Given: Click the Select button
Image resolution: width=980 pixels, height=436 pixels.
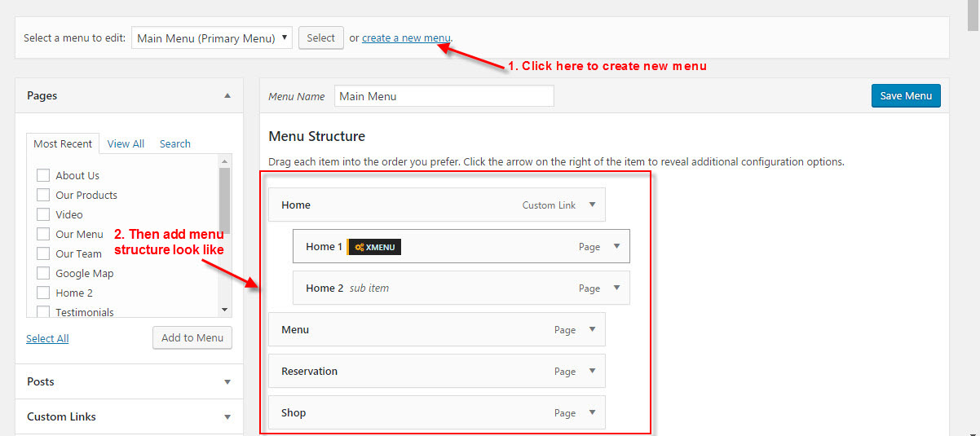Looking at the screenshot, I should tap(321, 37).
